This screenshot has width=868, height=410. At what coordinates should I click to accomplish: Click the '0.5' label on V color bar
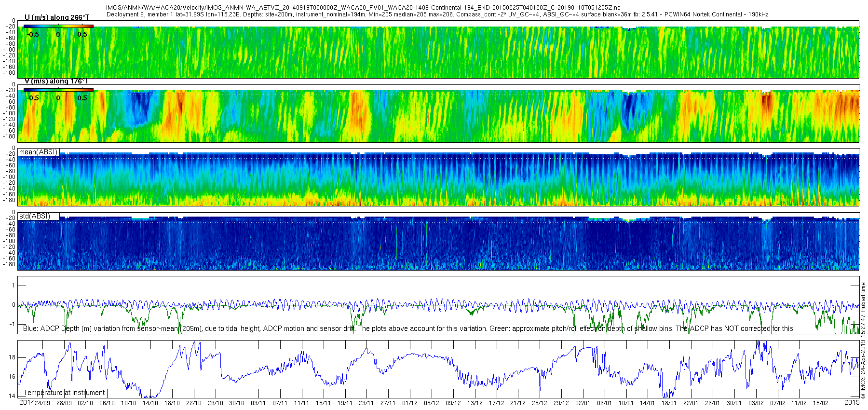[82, 98]
